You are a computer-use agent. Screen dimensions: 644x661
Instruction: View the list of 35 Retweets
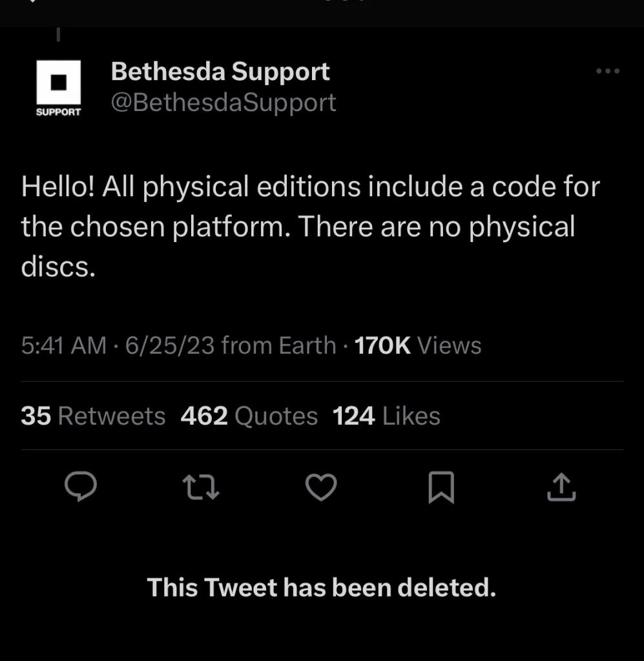(x=93, y=416)
